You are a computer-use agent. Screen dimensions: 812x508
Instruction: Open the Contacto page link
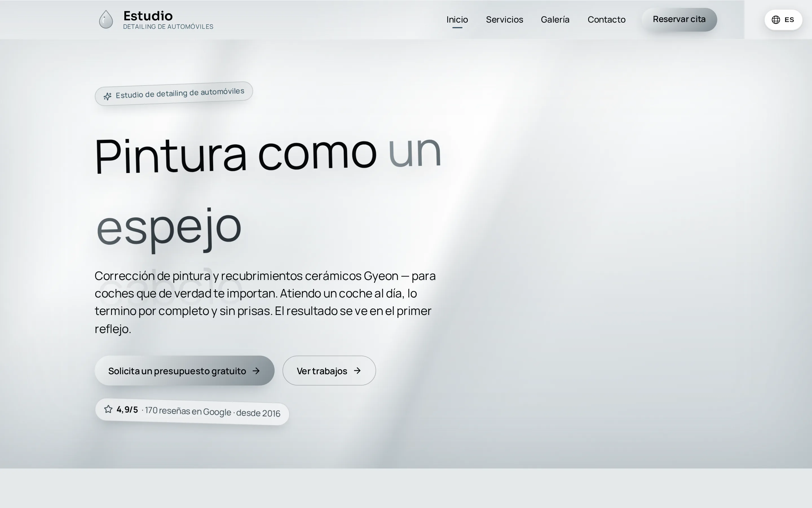(606, 19)
